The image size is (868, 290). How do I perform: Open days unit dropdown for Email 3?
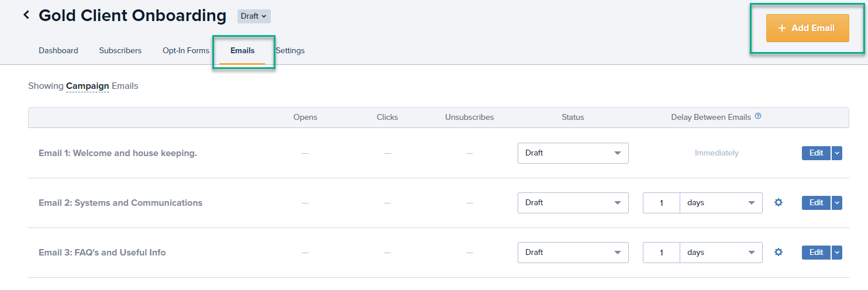click(x=721, y=253)
